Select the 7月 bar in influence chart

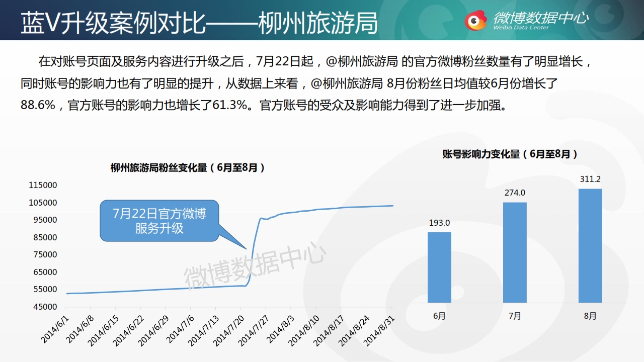click(515, 252)
